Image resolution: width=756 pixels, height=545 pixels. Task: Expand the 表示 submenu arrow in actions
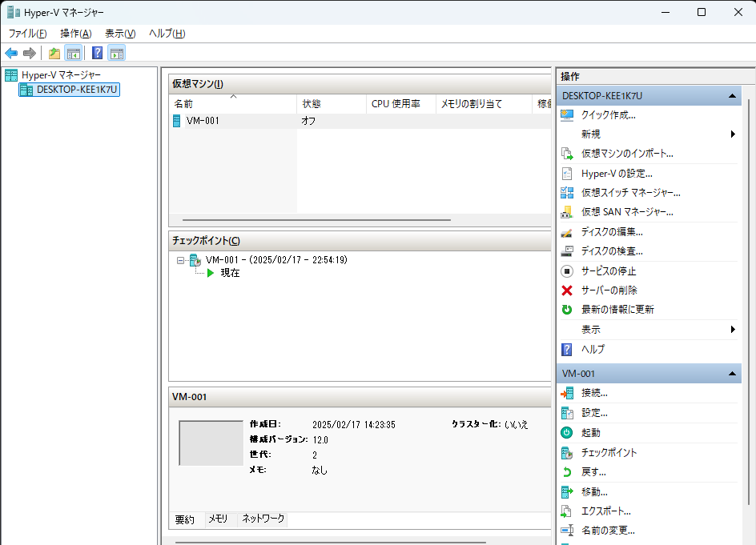(x=733, y=330)
